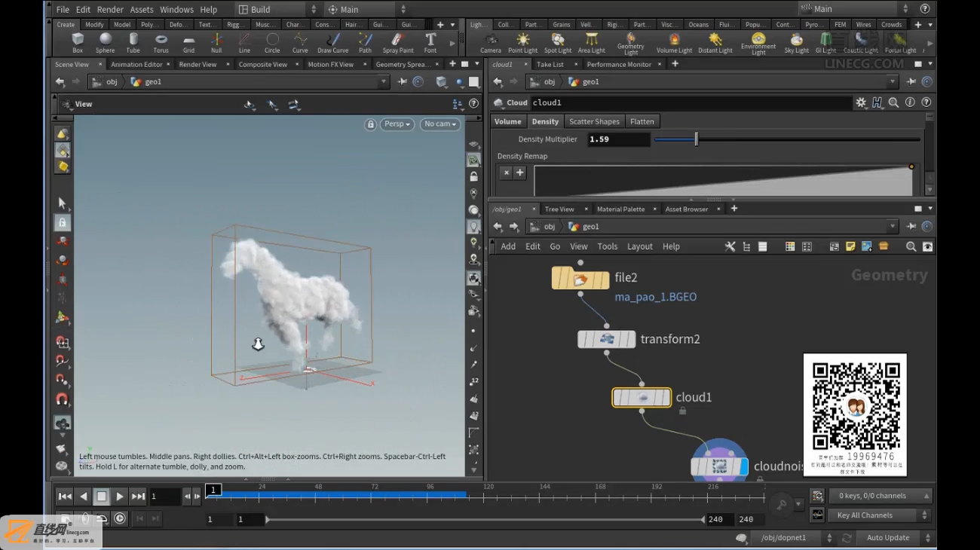The height and width of the screenshot is (550, 980).
Task: Select the Circle shelf tool
Action: click(272, 43)
